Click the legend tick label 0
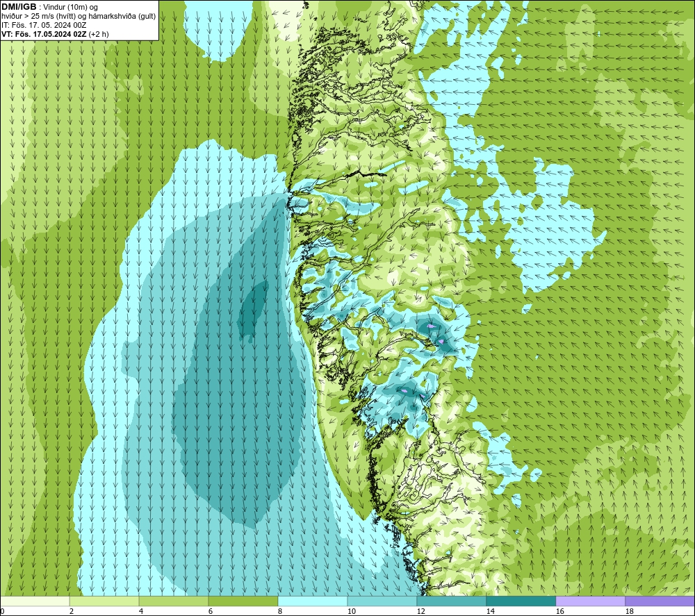695x616 pixels. tap(3, 612)
